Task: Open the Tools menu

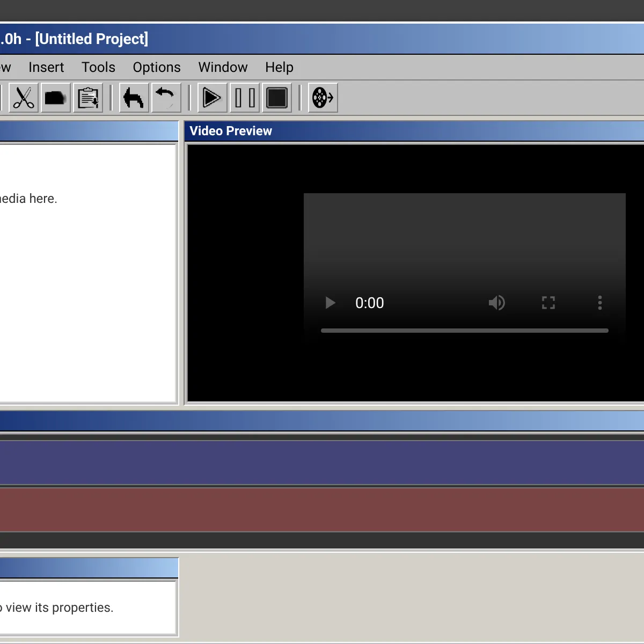Action: pyautogui.click(x=98, y=67)
